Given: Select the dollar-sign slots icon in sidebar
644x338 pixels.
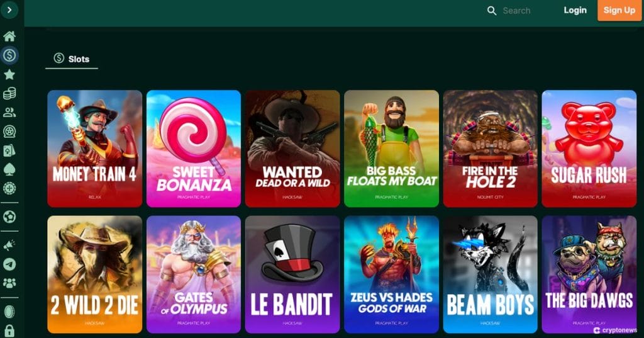Looking at the screenshot, I should click(9, 55).
